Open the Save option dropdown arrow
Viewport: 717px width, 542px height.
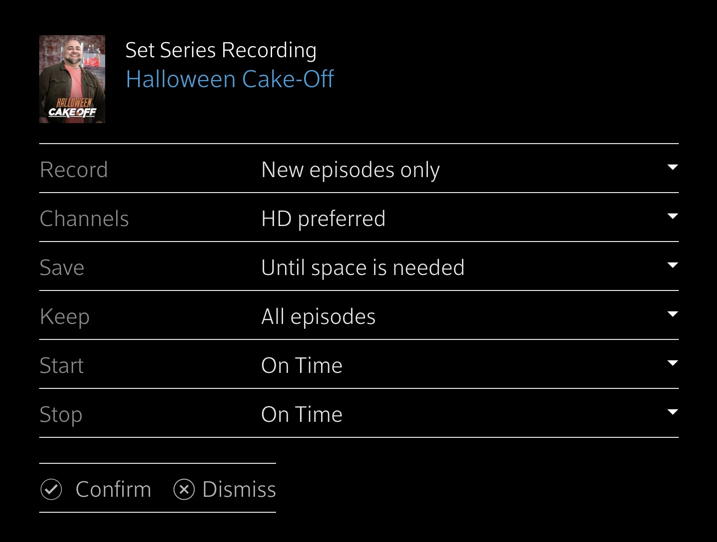[672, 265]
